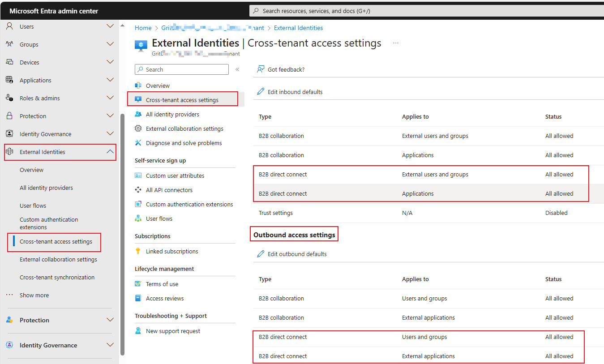Click the All API connectors icon

(x=138, y=190)
